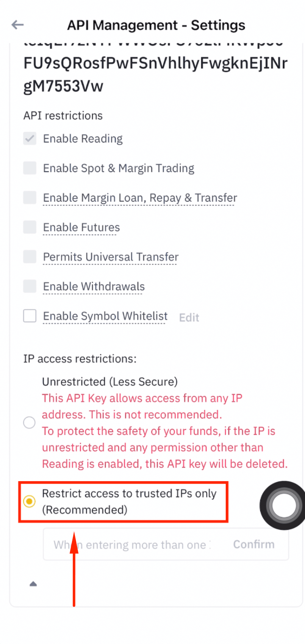Click the back arrow to exit Settings
The height and width of the screenshot is (644, 305).
17,25
